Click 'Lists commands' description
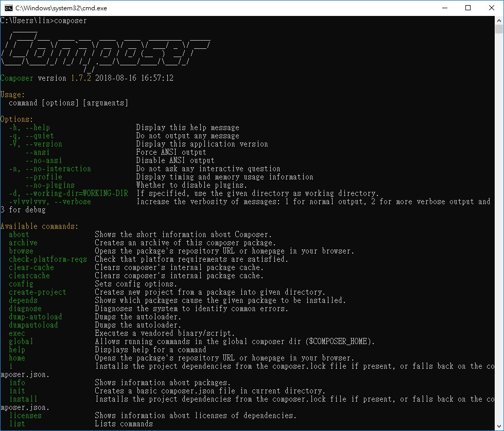The height and width of the screenshot is (431, 504). [124, 424]
